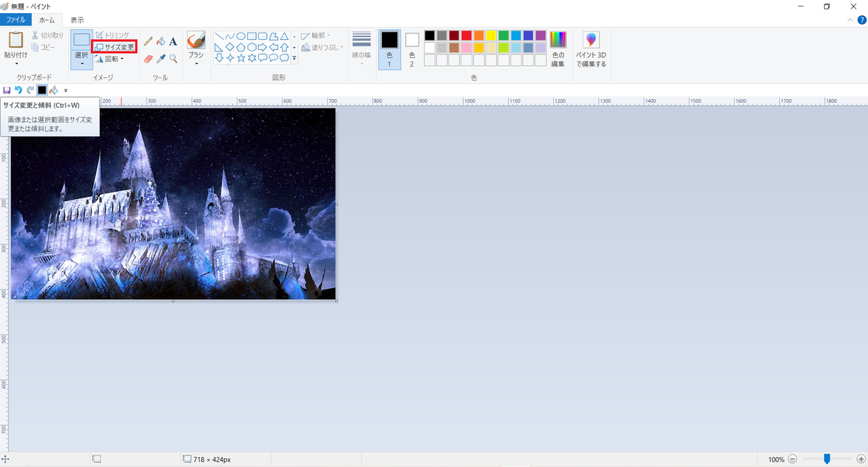Expand the 貼り付け dropdown arrow
Image resolution: width=868 pixels, height=467 pixels.
coord(16,63)
